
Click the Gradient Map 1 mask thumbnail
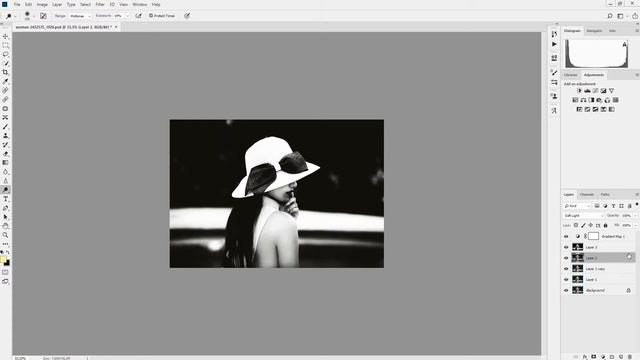[x=593, y=236]
